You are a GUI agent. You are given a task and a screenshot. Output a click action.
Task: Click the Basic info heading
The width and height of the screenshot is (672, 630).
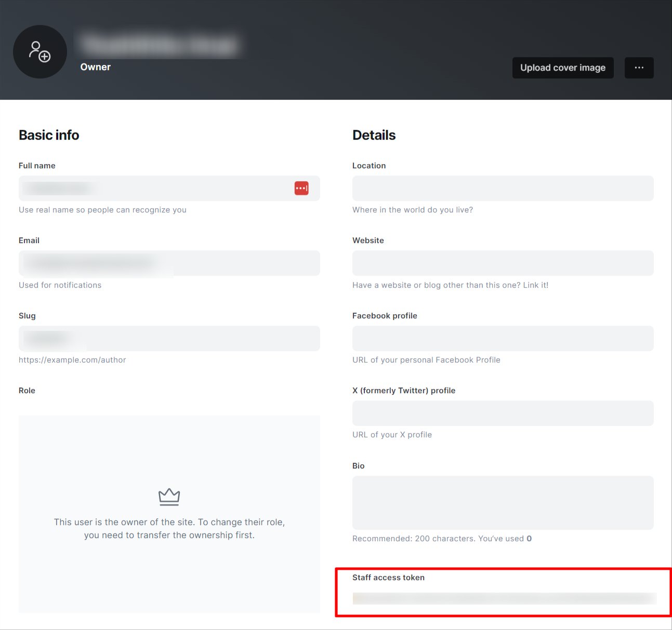49,135
